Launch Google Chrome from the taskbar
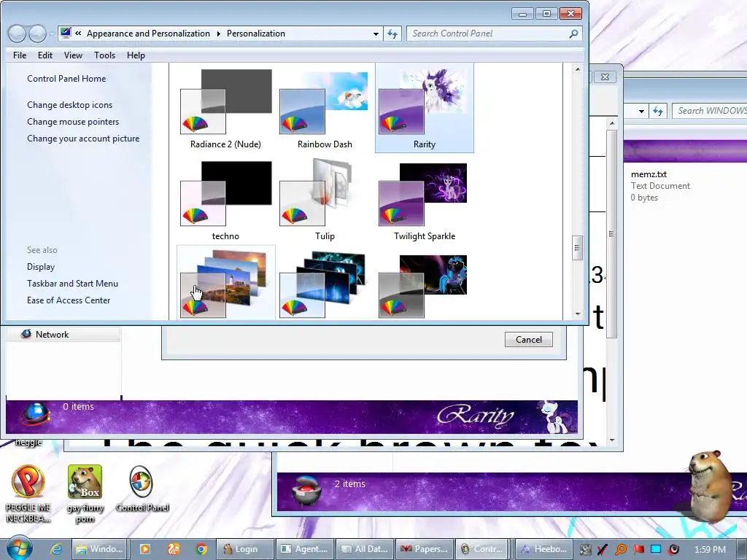Viewport: 747px width, 560px height. click(x=201, y=549)
